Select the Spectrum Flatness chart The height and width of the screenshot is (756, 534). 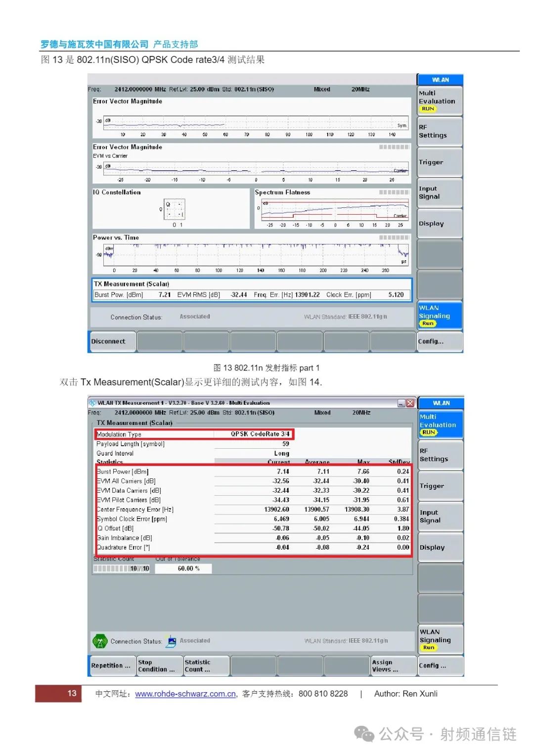332,208
